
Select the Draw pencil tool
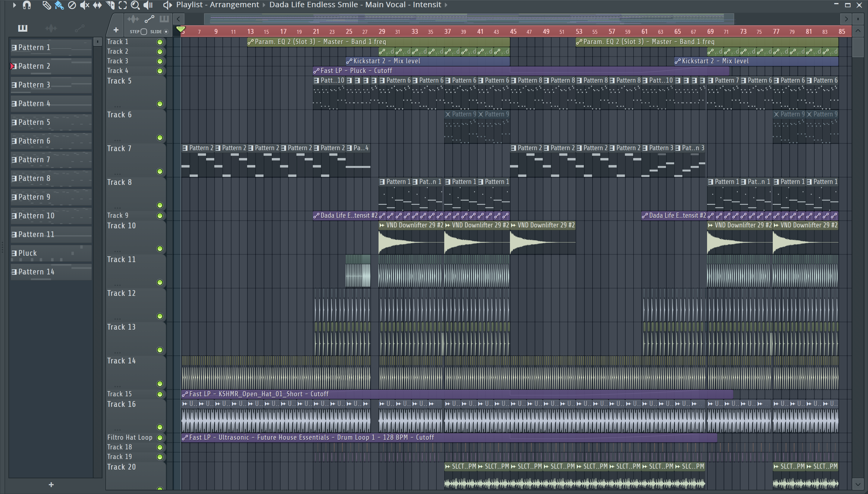tap(46, 5)
